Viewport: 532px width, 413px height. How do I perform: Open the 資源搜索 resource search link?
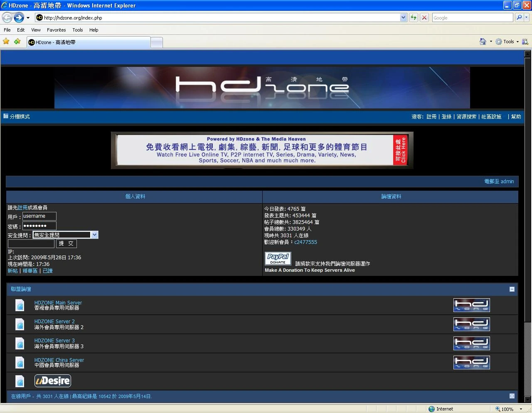466,117
